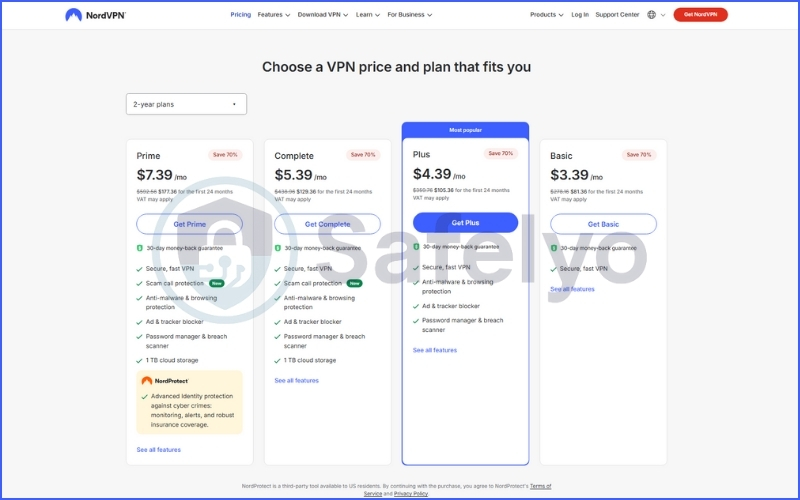Screen dimensions: 800x500
Task: Click the $3.39 /mo Basic price
Action: pos(577,175)
